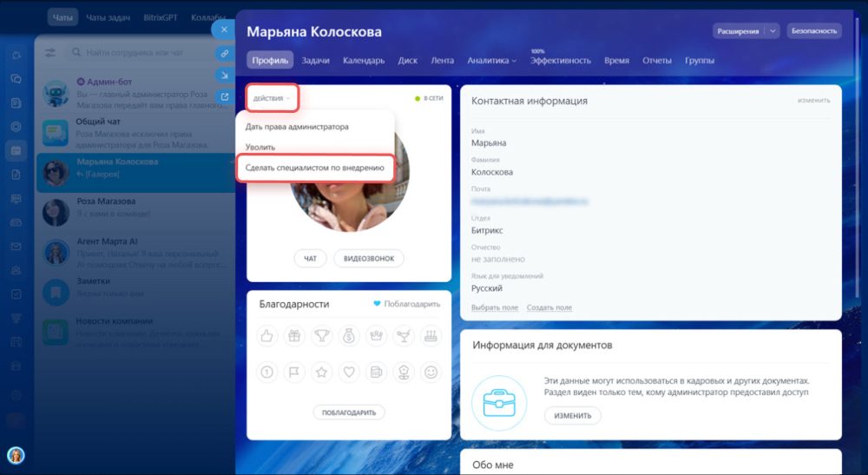Select Сделать специалистом по внедрению

pyautogui.click(x=314, y=168)
